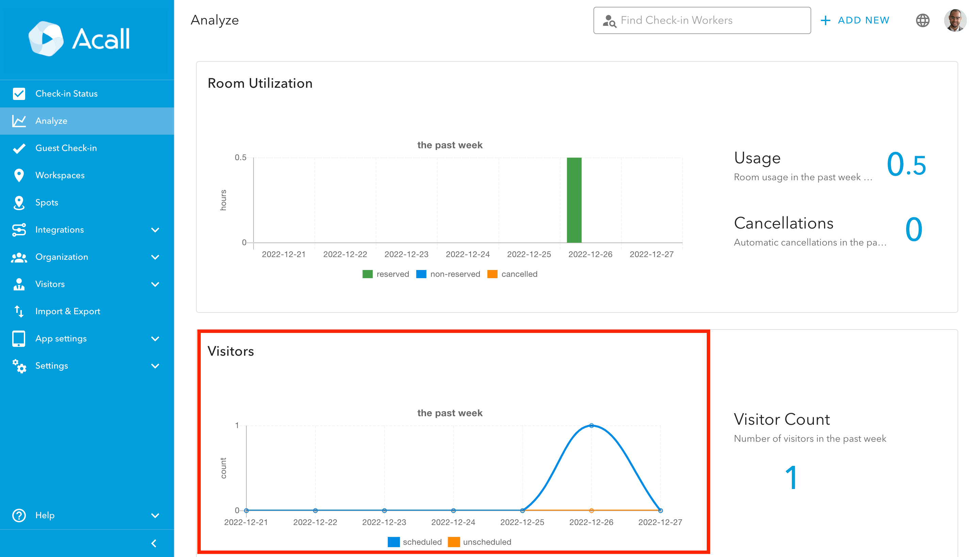Screen dimensions: 980x557
Task: Toggle the non-reserved legend item
Action: point(448,274)
